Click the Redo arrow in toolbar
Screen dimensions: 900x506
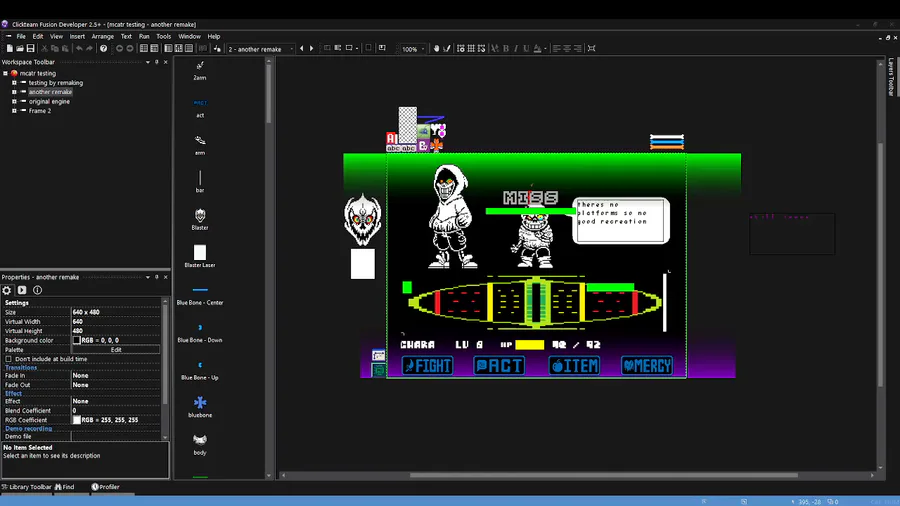coord(89,49)
